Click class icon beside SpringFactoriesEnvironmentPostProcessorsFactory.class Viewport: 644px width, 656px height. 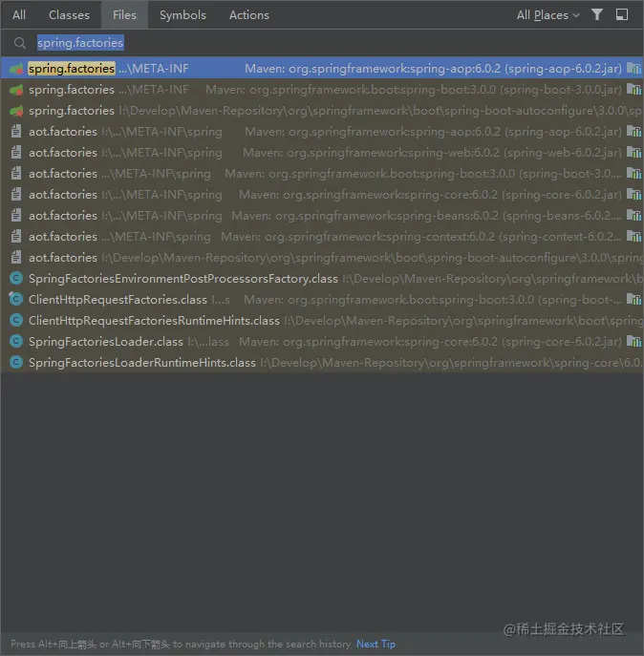[16, 278]
